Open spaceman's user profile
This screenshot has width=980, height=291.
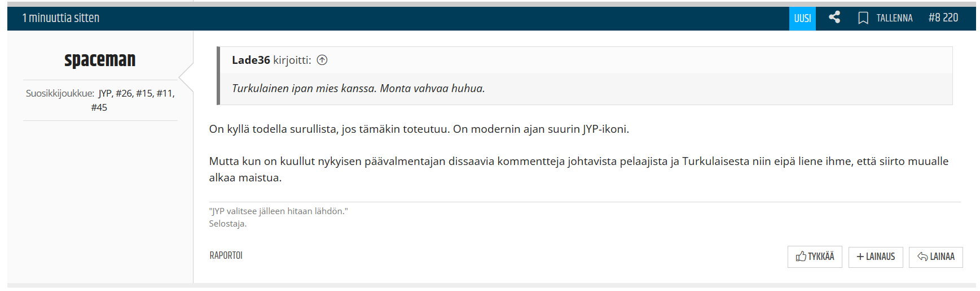(100, 59)
